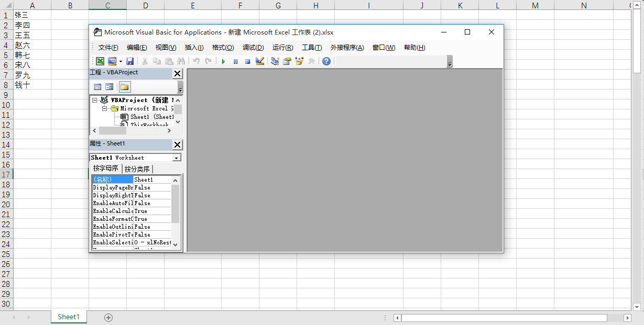Open the Object Browser icon

pyautogui.click(x=299, y=61)
